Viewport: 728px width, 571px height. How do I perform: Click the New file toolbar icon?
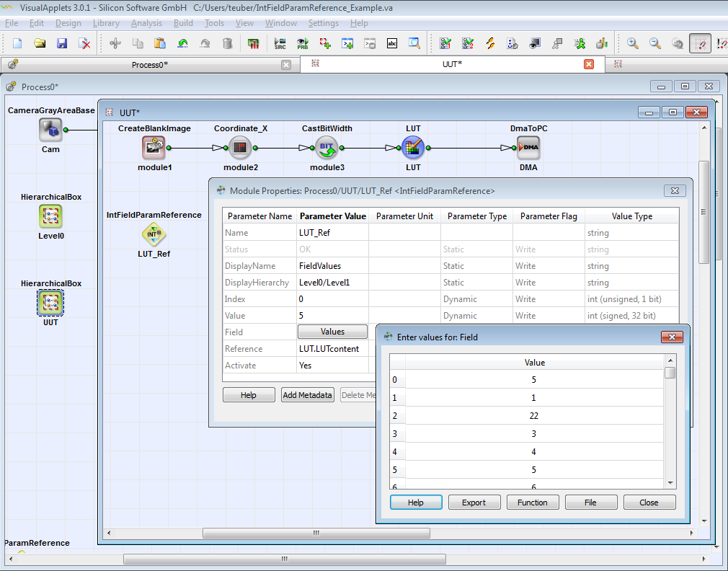click(17, 43)
